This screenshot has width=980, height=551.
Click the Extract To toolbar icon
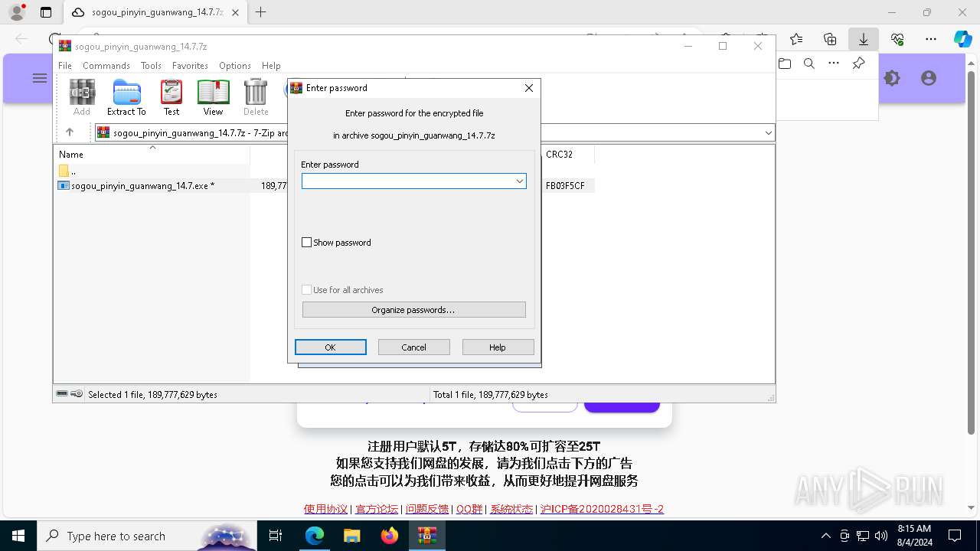pos(126,97)
